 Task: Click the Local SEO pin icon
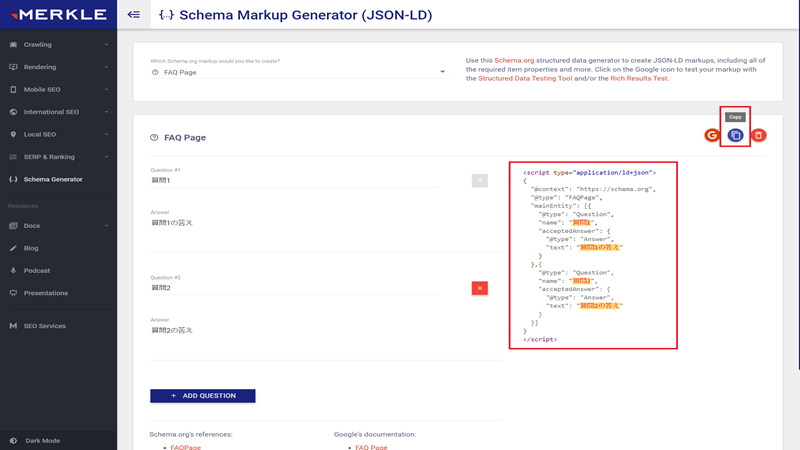click(x=13, y=134)
